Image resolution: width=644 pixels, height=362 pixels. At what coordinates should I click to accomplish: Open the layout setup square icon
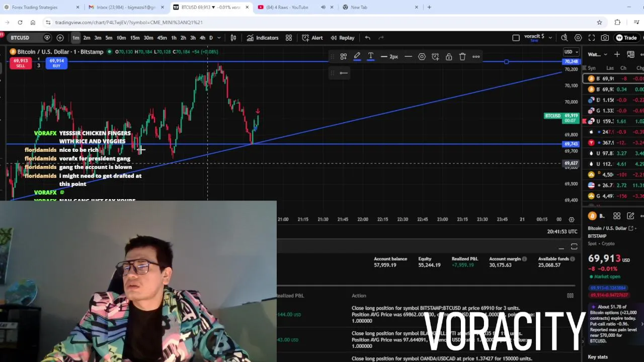(516, 38)
